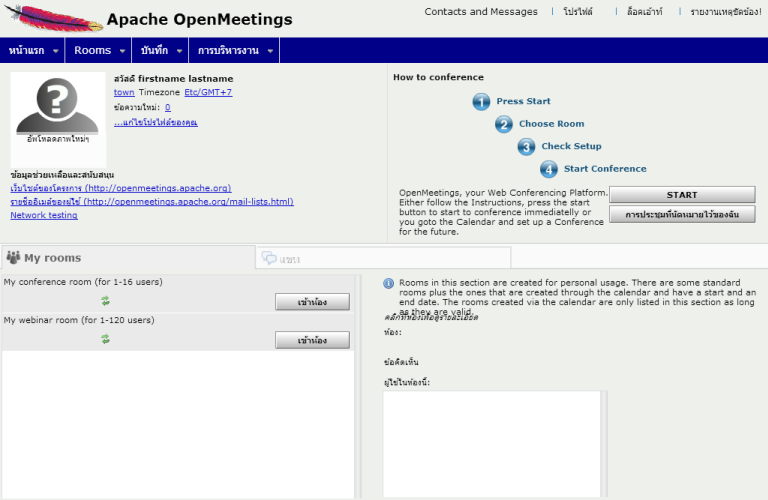Click the room users list scrollbar
768x500 pixels.
[x=604, y=444]
